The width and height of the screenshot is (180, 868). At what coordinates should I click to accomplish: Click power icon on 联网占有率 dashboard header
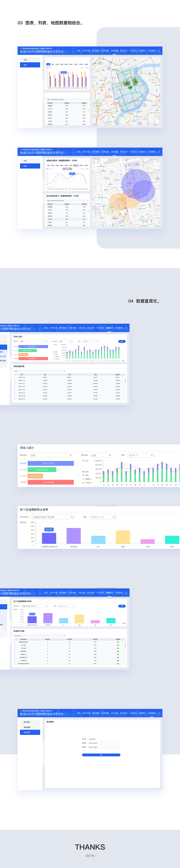pyautogui.click(x=126, y=593)
